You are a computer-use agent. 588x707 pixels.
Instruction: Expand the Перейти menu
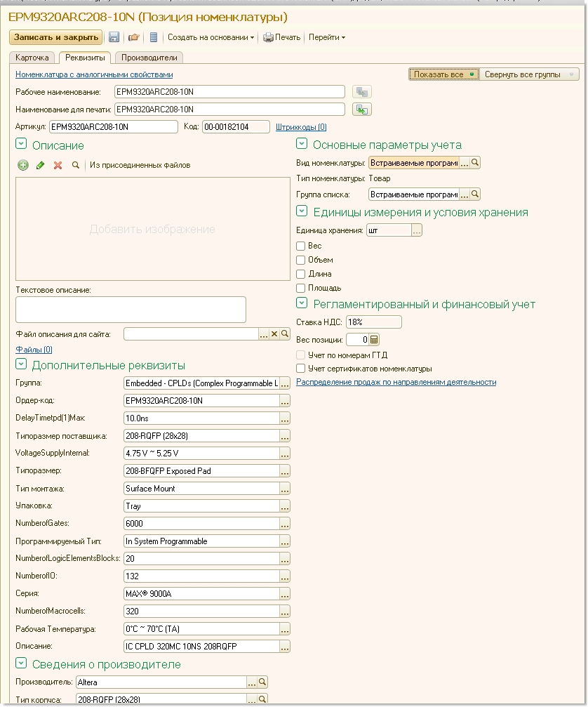[327, 37]
